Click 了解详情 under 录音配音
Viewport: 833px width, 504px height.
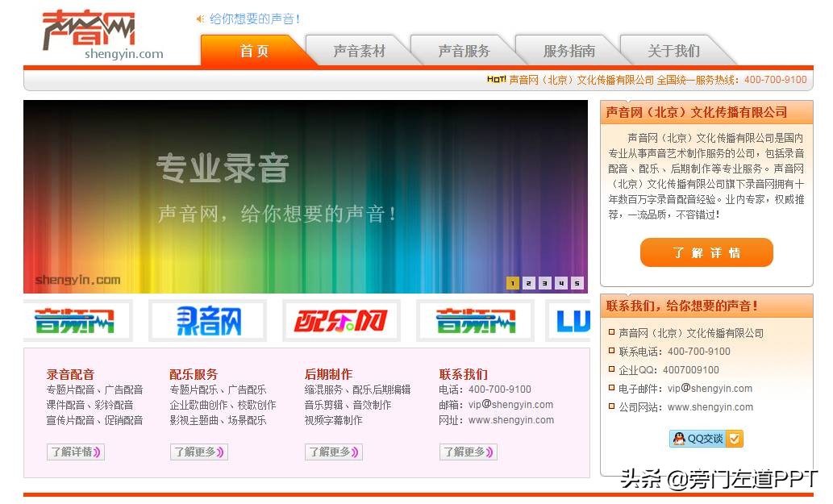coord(76,452)
